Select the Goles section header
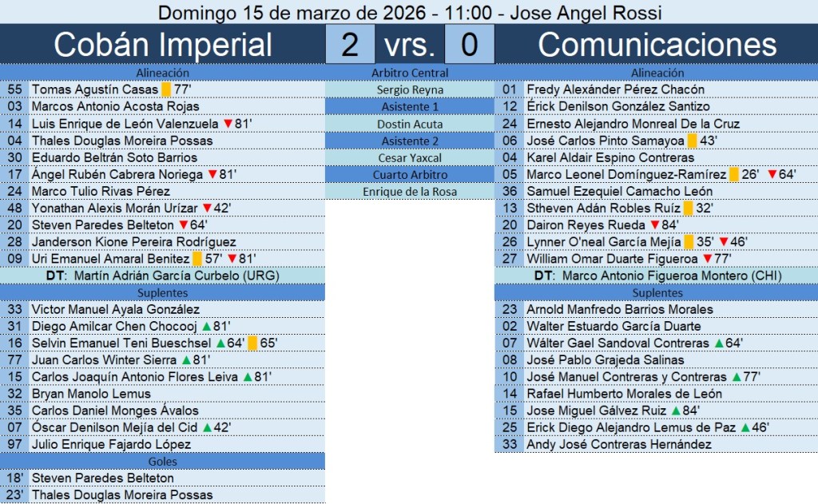The height and width of the screenshot is (504, 818). (163, 461)
